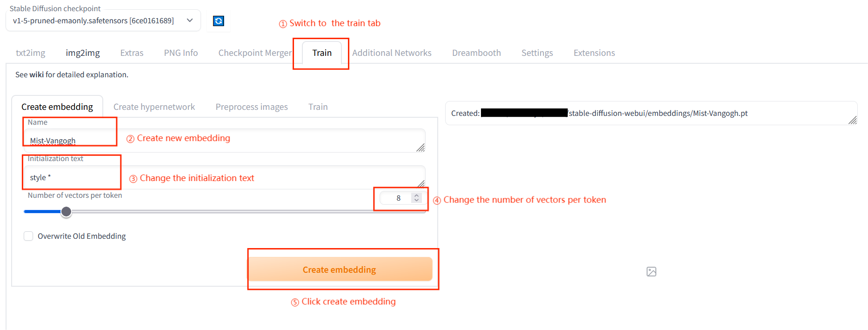Select the Create hypernetwork sub-tab
868x330 pixels.
pyautogui.click(x=154, y=107)
